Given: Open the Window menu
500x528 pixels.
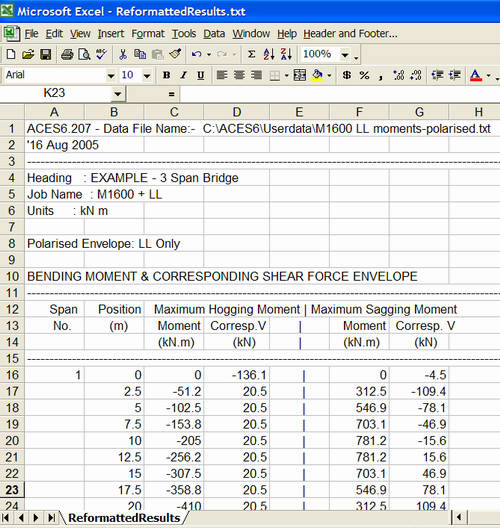Looking at the screenshot, I should tap(251, 34).
